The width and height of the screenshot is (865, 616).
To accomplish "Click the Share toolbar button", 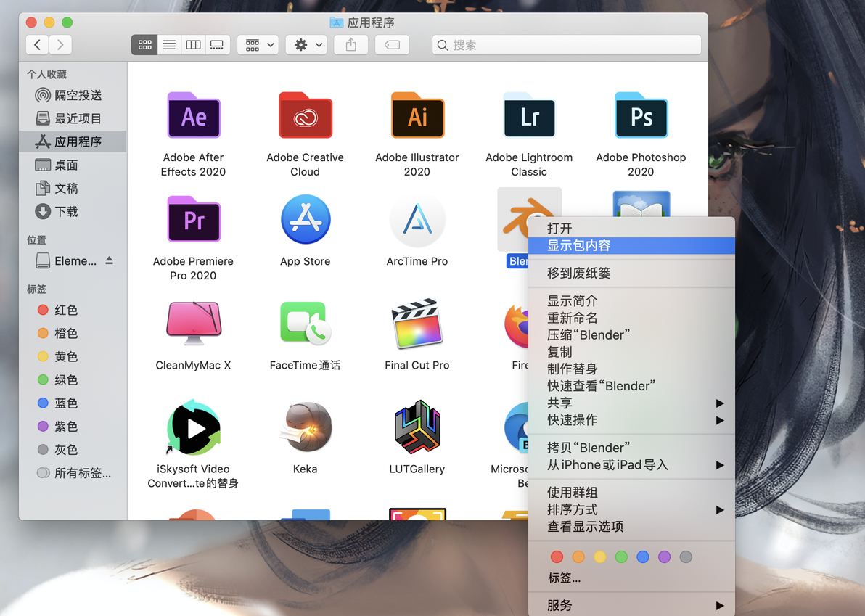I will click(x=350, y=45).
